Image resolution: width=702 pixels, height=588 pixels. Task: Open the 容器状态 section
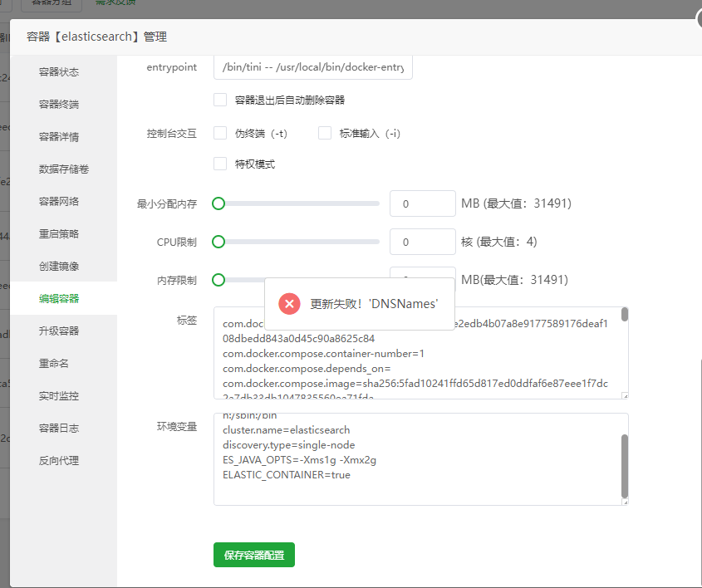tap(59, 72)
